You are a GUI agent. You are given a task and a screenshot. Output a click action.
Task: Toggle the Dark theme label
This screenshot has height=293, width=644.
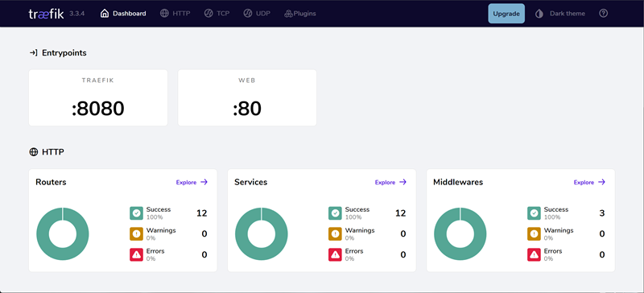568,14
